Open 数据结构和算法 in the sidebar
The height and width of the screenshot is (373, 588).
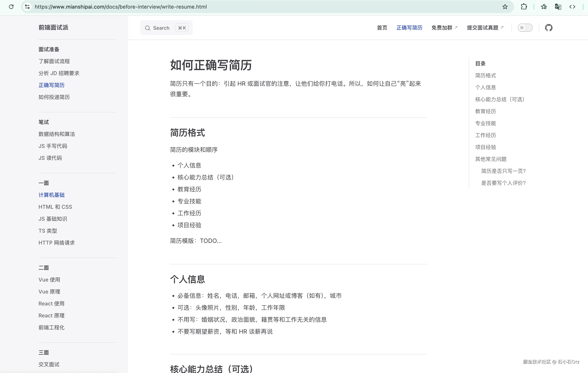57,134
